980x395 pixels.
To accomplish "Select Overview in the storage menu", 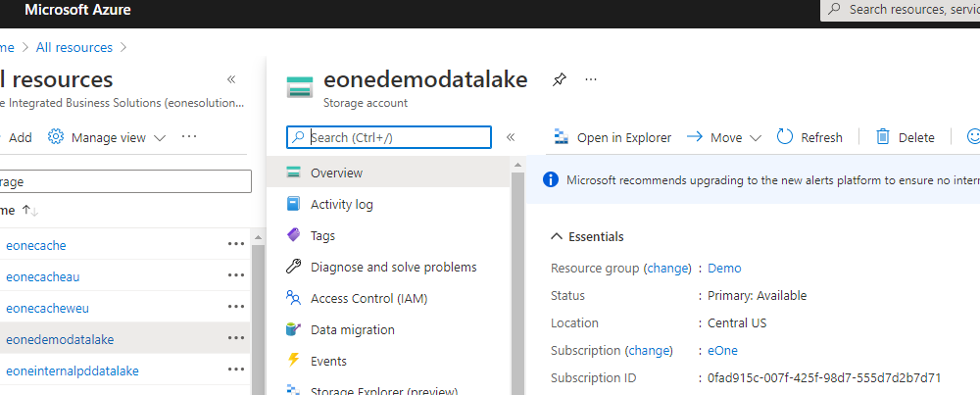I will [388, 173].
